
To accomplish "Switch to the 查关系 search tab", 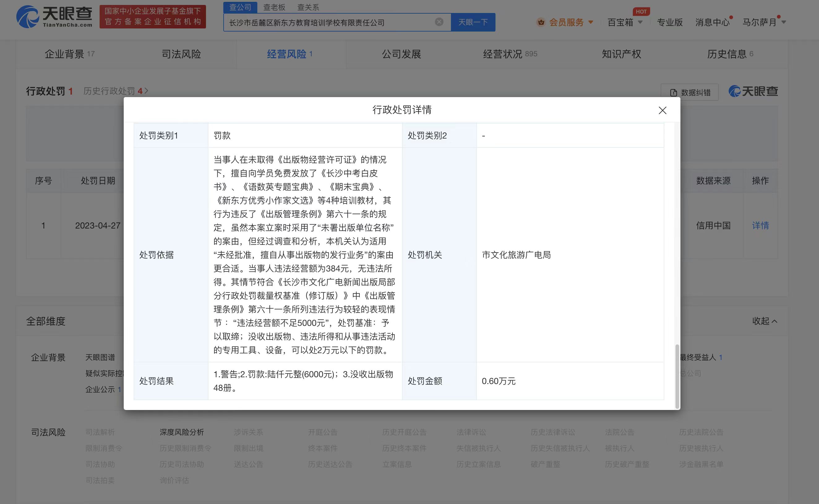I will [308, 7].
